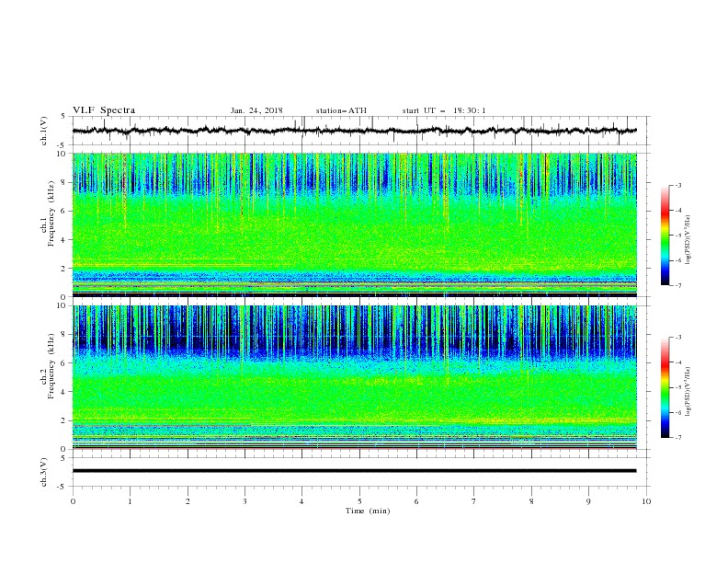Click the "-7" label on the lower color bar
This screenshot has width=728, height=563.
[x=678, y=438]
